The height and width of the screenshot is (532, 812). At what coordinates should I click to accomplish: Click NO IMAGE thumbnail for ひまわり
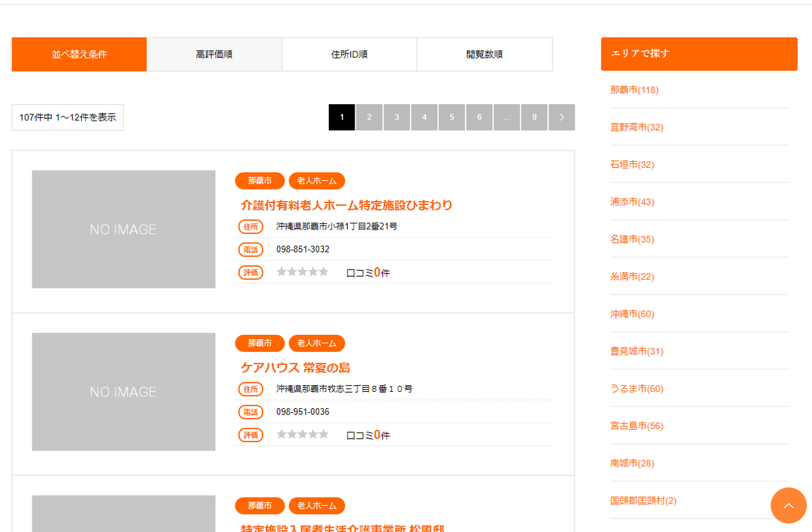point(123,229)
